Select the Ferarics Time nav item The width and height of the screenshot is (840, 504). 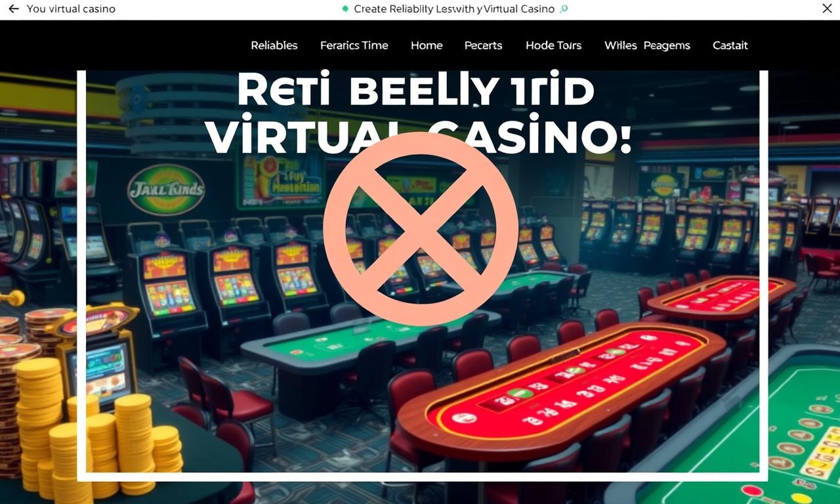[x=354, y=45]
